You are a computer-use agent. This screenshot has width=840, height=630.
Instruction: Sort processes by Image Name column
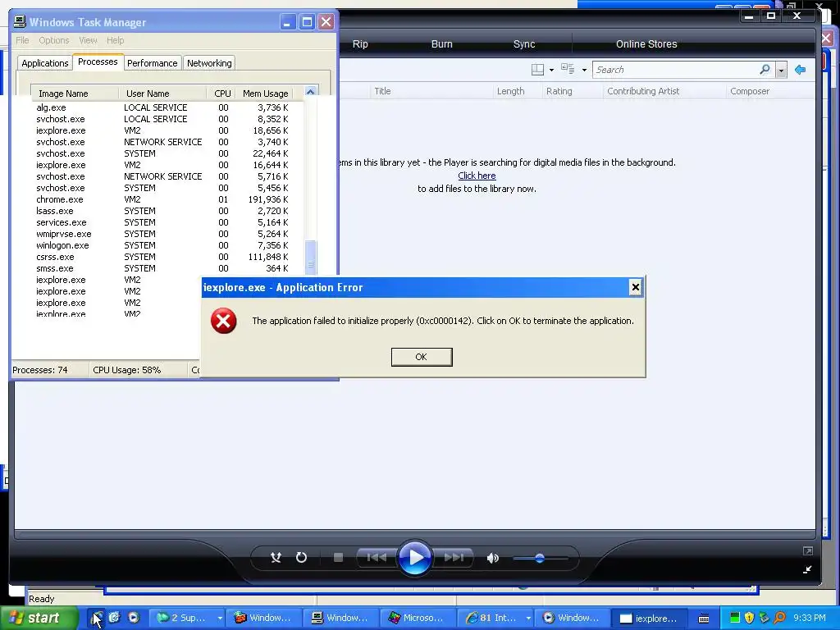[x=75, y=94]
